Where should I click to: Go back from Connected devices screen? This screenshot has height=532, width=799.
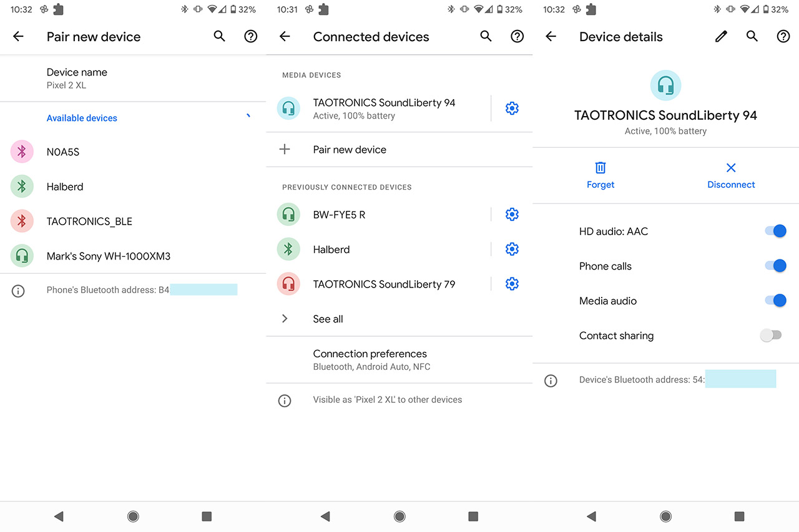tap(285, 37)
